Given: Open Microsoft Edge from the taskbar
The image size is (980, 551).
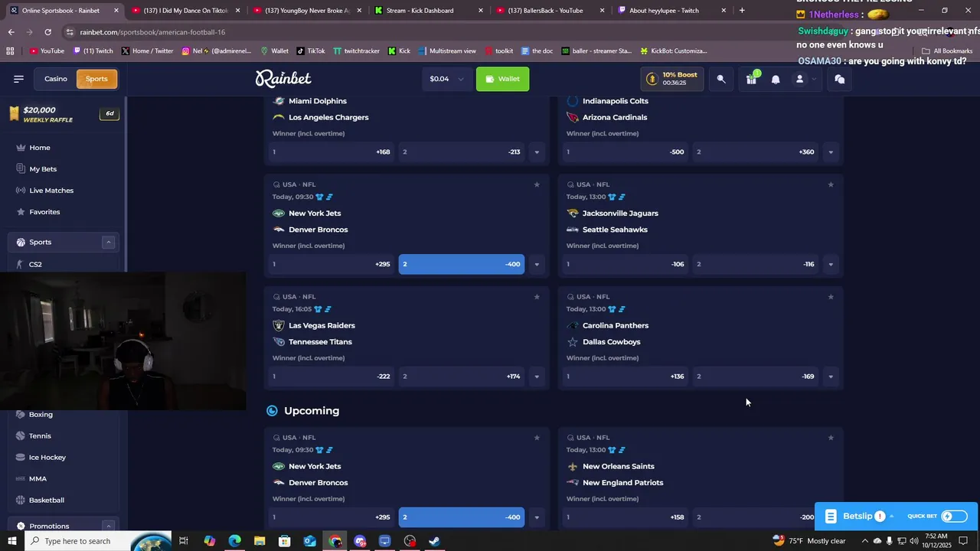Looking at the screenshot, I should (235, 541).
